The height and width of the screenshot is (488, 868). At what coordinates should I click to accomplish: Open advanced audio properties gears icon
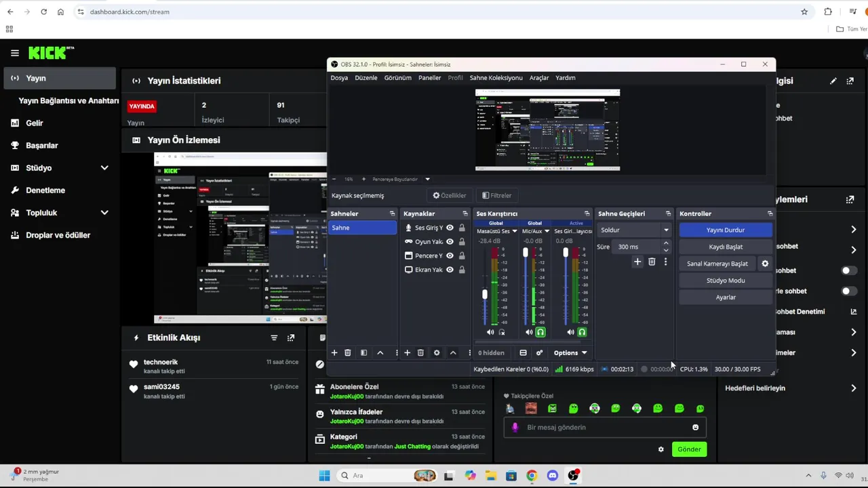[539, 352]
